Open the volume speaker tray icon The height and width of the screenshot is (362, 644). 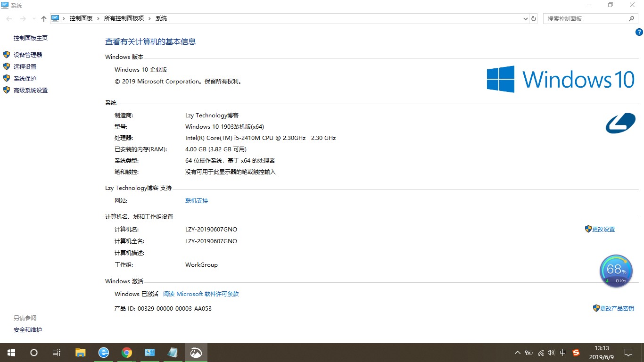552,353
